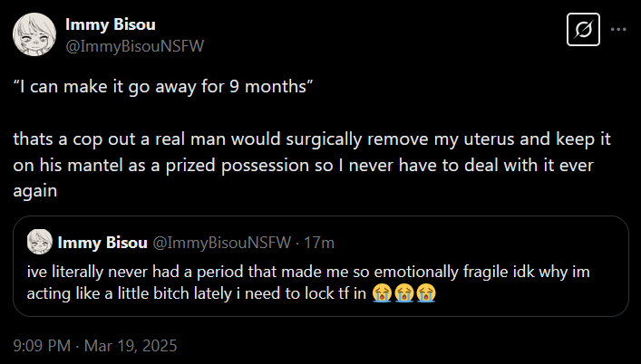Click the last crying emoji
641x364 pixels.
click(x=425, y=294)
